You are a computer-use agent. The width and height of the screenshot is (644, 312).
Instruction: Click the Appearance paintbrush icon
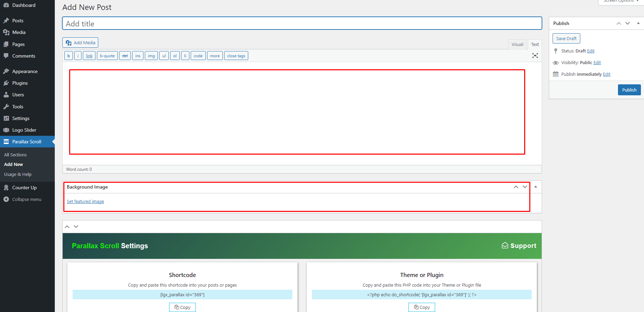[x=6, y=71]
